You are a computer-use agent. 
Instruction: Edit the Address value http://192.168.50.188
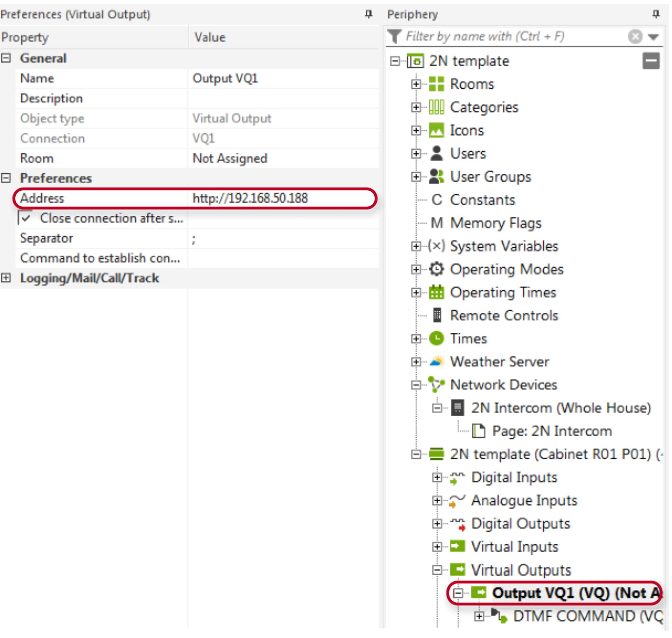pyautogui.click(x=283, y=198)
